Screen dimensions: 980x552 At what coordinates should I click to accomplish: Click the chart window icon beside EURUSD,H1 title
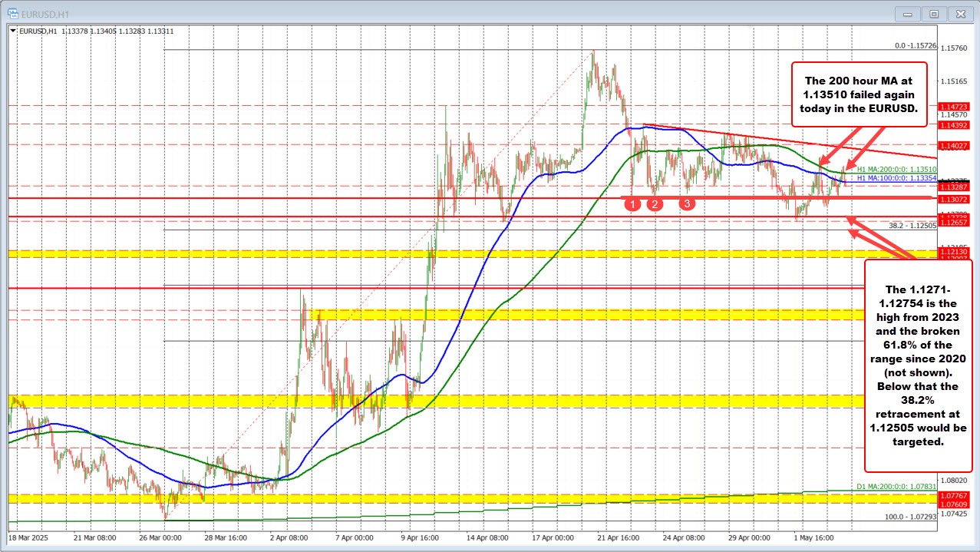point(12,13)
